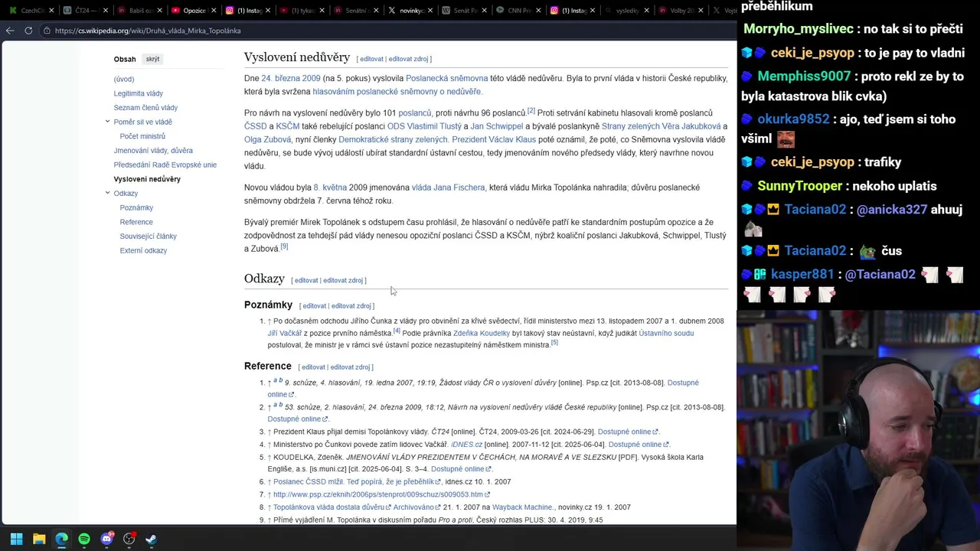
Task: Click up-arrow of reference 9
Action: 269,520
